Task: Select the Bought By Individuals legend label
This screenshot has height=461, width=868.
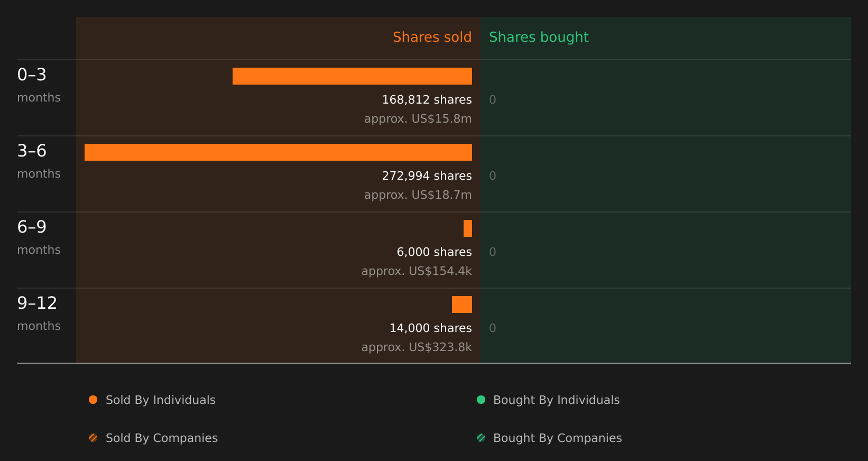Action: [557, 400]
